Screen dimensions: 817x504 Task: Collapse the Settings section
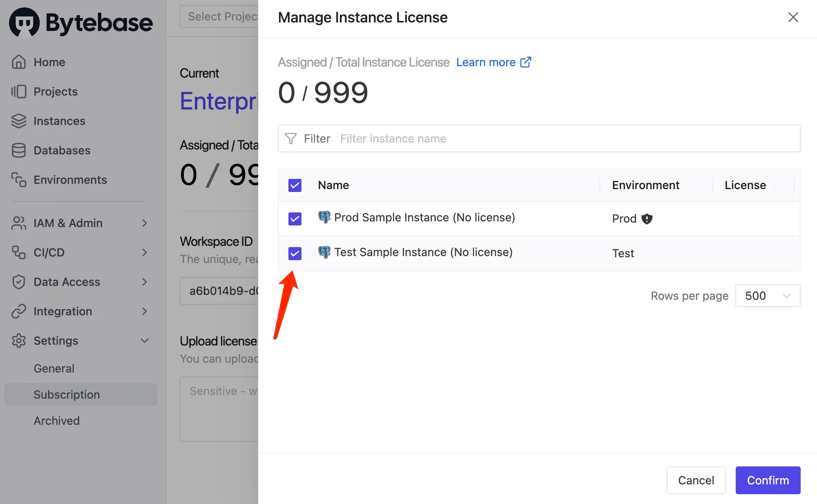[x=145, y=341]
